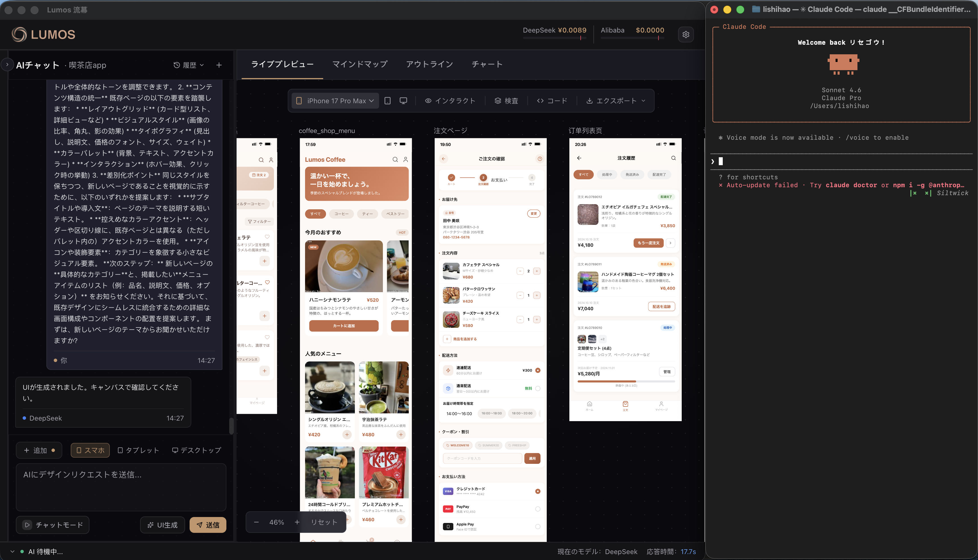Open the settings gear in header
978x560 pixels.
tap(686, 35)
